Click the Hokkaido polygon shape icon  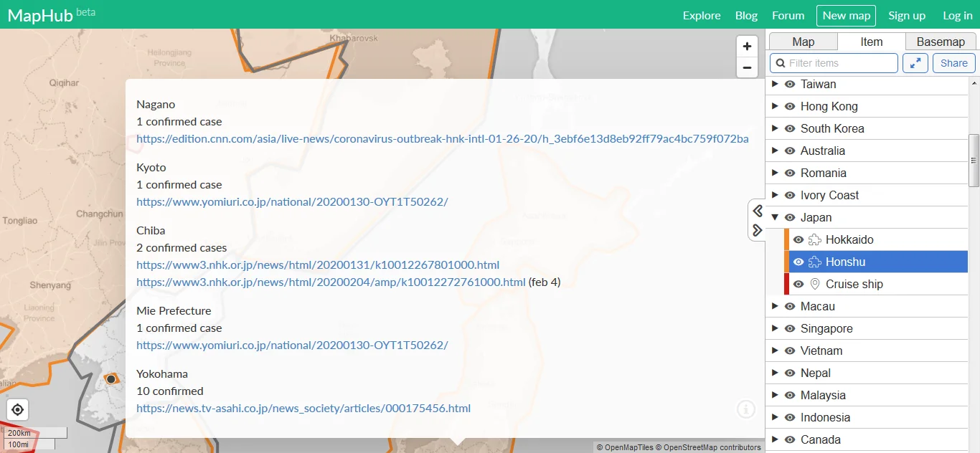click(x=814, y=239)
